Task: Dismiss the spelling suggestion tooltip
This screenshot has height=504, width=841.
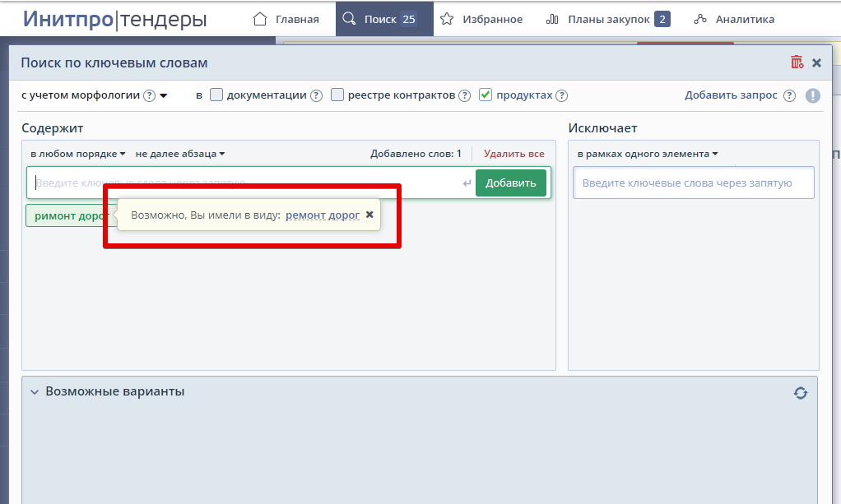Action: pos(369,215)
